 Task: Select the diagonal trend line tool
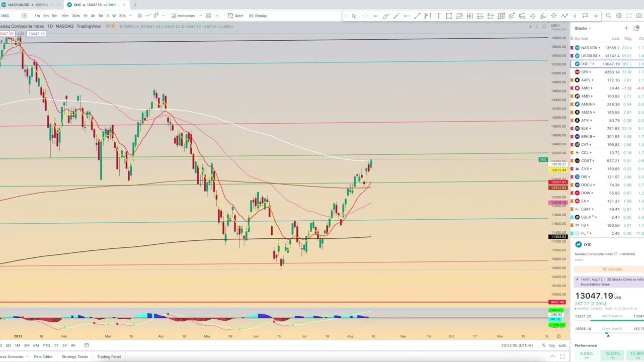pyautogui.click(x=417, y=16)
